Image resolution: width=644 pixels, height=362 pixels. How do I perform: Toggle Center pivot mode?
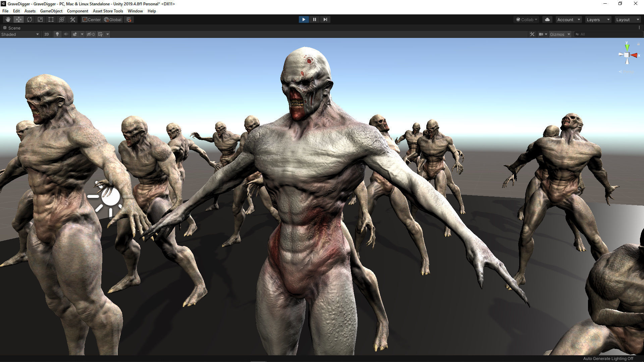pos(91,19)
